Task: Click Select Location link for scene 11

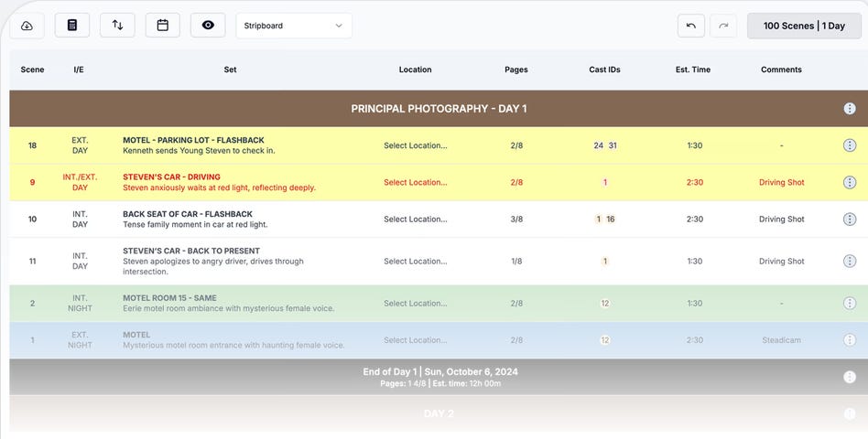Action: (416, 261)
